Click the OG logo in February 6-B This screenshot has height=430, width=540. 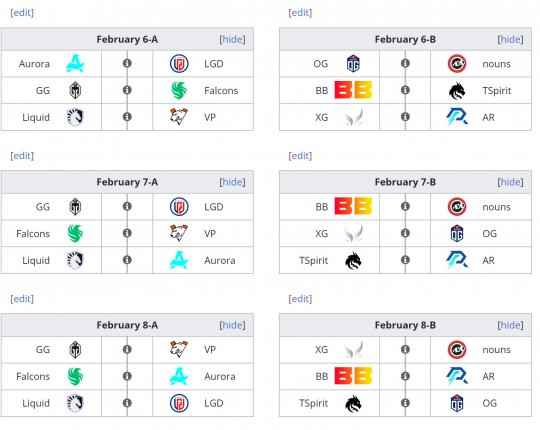tap(353, 64)
